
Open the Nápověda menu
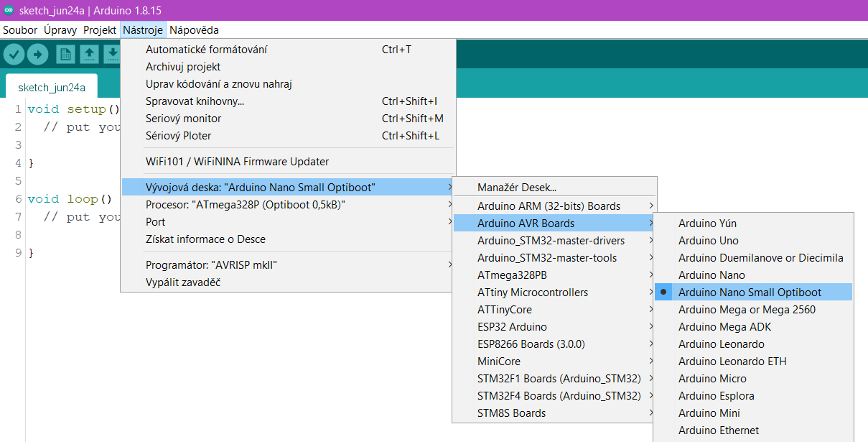pos(194,30)
